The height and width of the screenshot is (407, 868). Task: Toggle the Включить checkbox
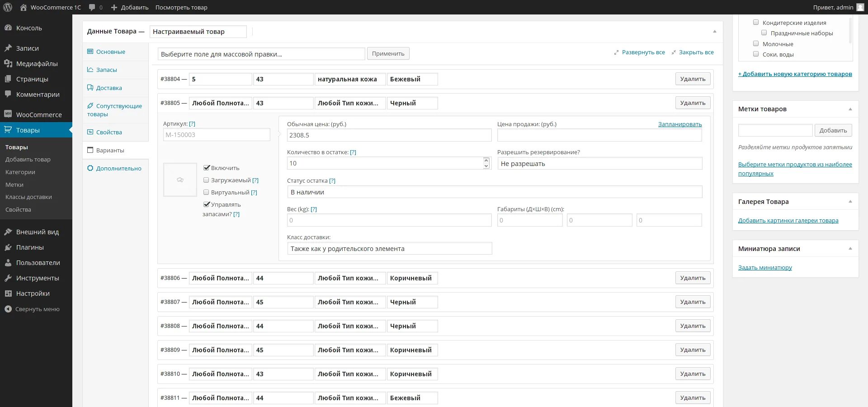tap(207, 168)
